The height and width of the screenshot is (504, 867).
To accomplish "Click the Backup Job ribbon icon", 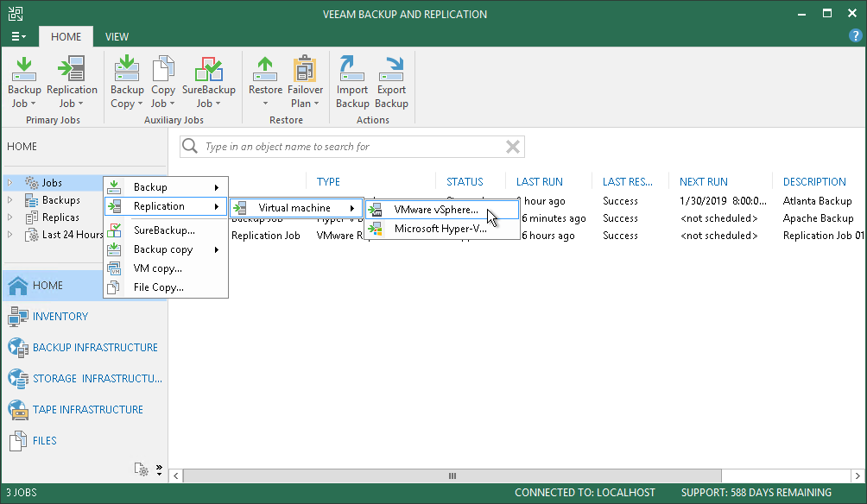I will [x=24, y=82].
